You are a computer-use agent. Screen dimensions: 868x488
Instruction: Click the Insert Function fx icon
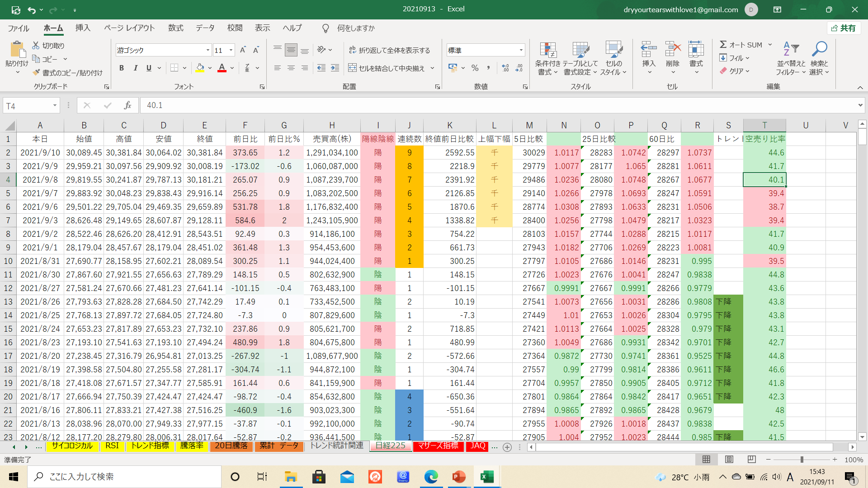point(127,105)
